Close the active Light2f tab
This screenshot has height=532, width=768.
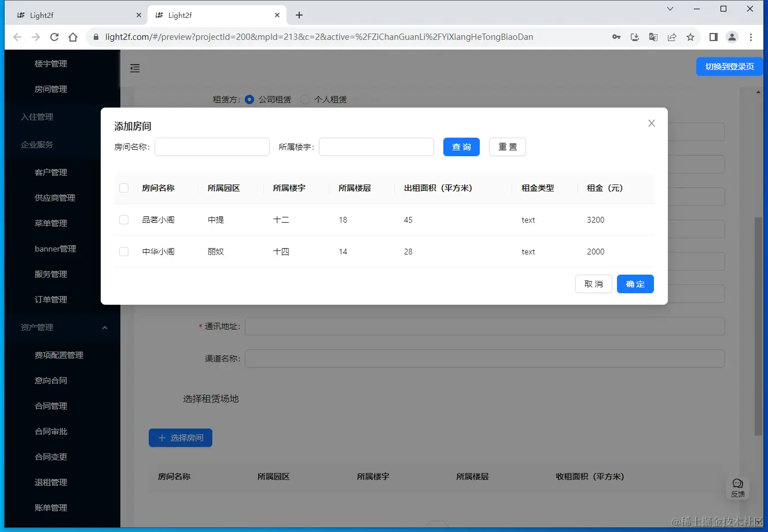click(x=277, y=15)
